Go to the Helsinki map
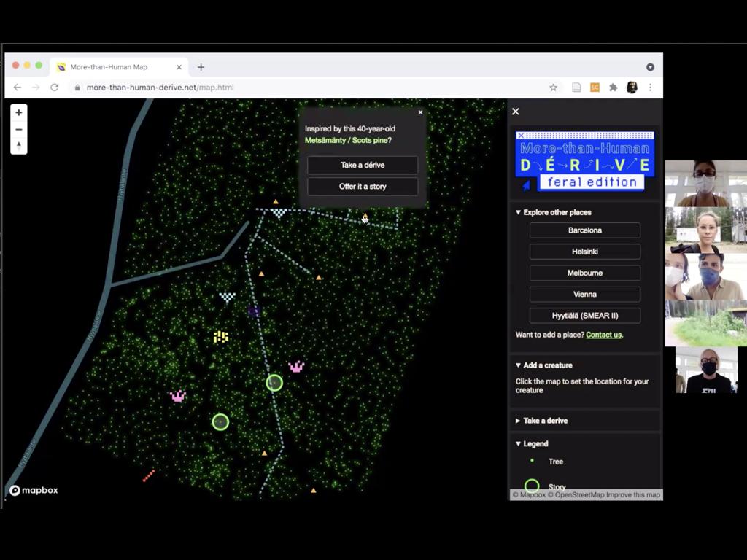Screen dimensions: 747x560 coord(584,252)
